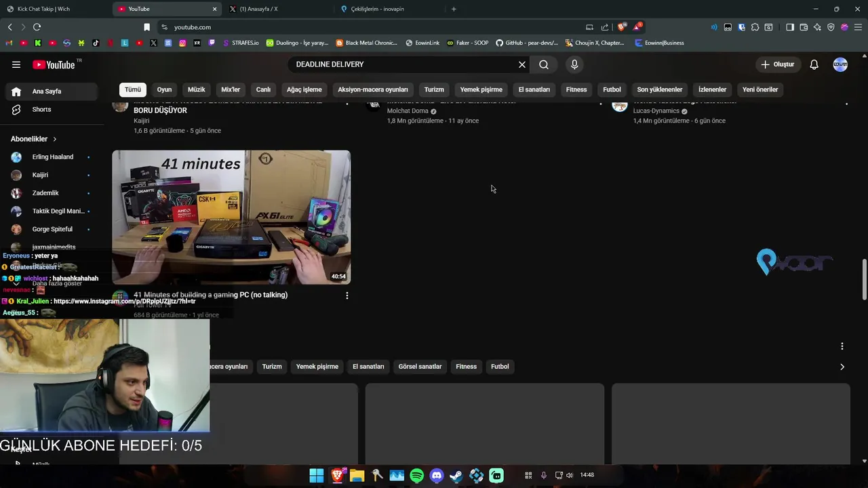
Task: Open the Lucas-Dynamics channel link
Action: (x=656, y=111)
